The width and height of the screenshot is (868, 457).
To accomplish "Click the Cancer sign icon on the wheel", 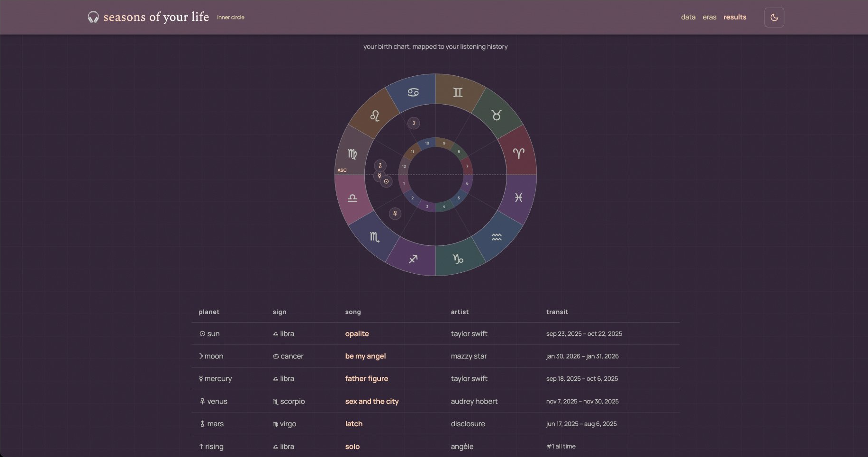I will pos(413,92).
